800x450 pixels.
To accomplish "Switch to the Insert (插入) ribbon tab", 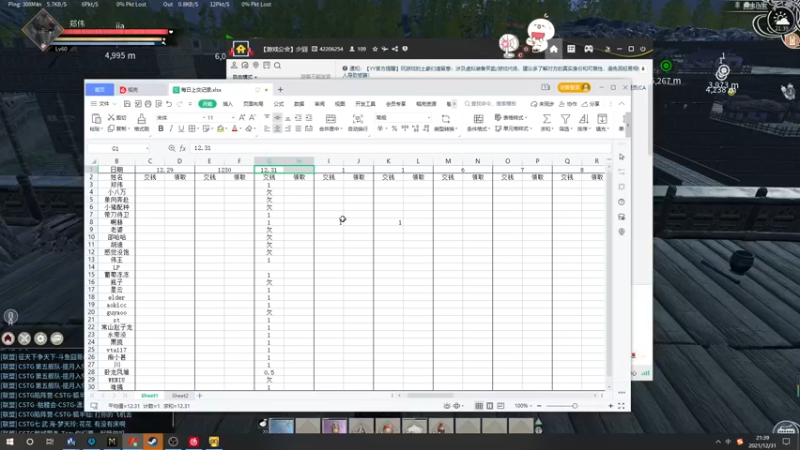I will 228,104.
